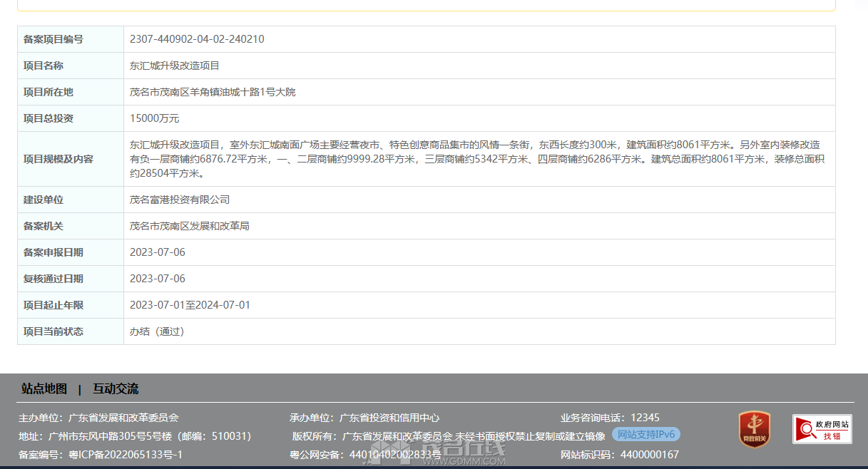
Task: Click the 版权所有 copyright notice
Action: coord(449,436)
